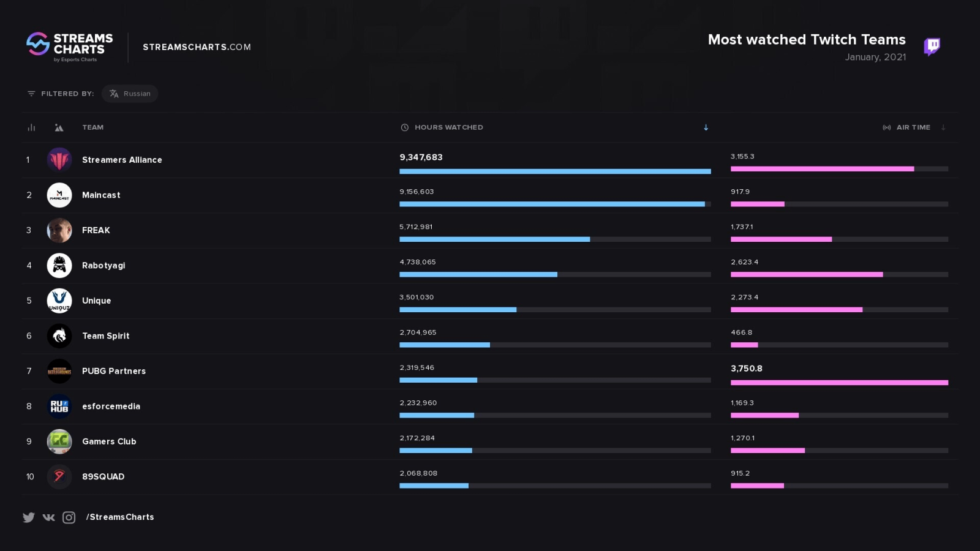This screenshot has width=980, height=551.
Task: Sort by Air Time arrow
Action: (943, 127)
